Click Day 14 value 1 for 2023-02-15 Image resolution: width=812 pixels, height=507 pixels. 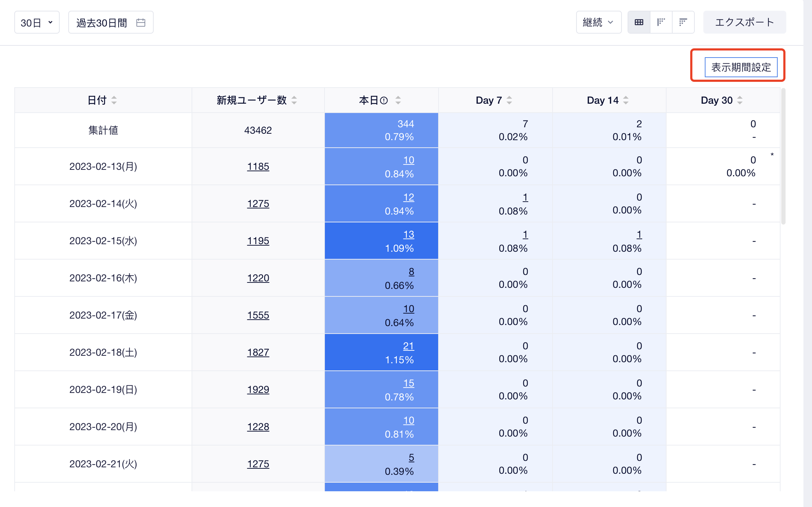pos(639,234)
